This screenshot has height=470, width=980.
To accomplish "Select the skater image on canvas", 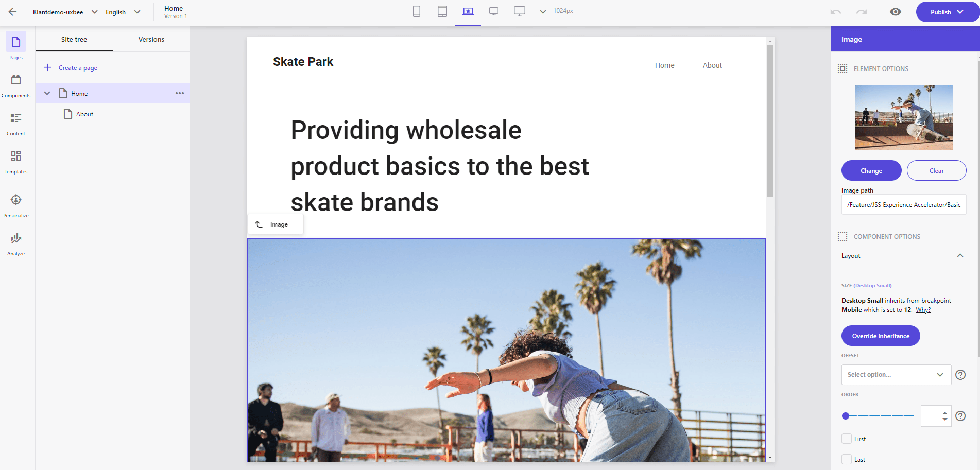I will [506, 350].
